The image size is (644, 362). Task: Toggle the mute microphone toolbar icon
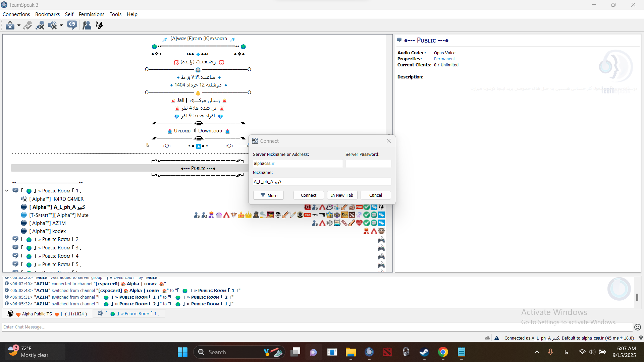(40, 25)
